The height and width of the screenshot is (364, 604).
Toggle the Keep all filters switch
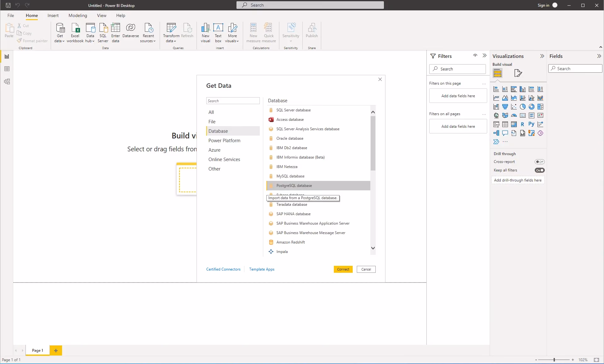click(539, 170)
